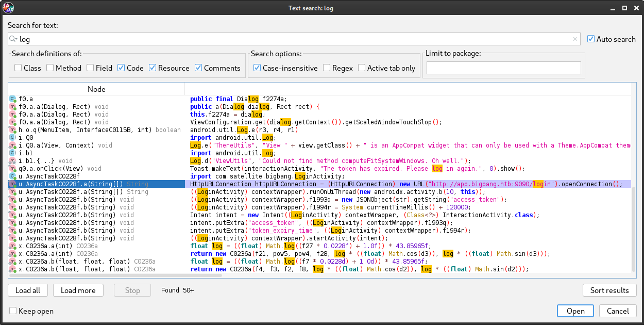Click the method icon beside q0.a.onClick(View)
The image size is (644, 325).
(x=13, y=169)
